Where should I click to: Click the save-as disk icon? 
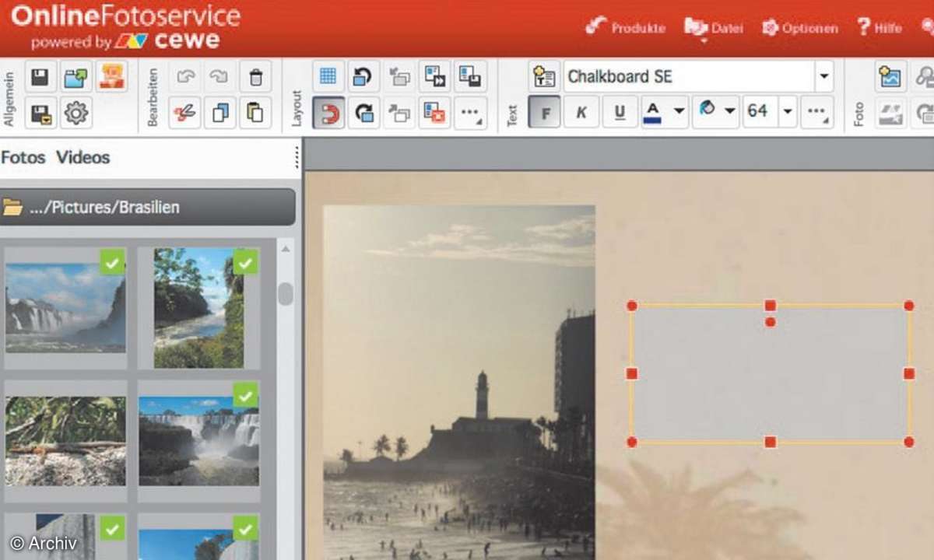coord(40,113)
